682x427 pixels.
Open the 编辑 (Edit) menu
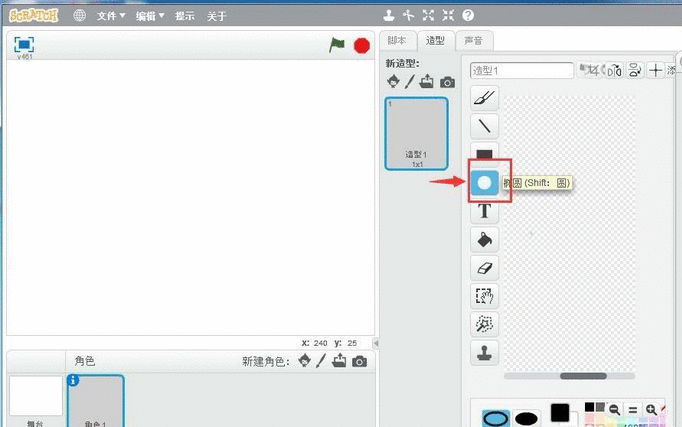[150, 16]
